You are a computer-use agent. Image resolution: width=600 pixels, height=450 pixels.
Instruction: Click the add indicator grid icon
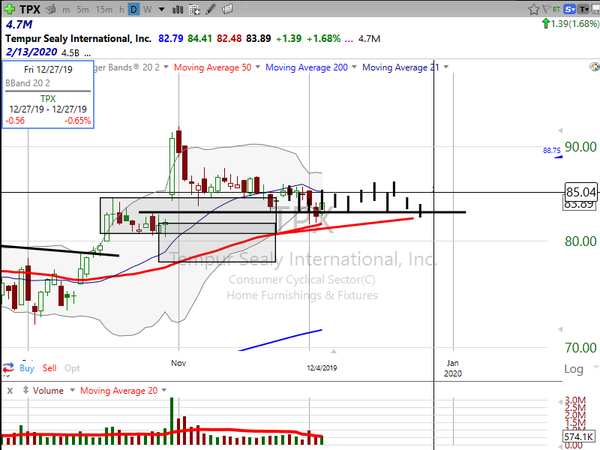(194, 10)
